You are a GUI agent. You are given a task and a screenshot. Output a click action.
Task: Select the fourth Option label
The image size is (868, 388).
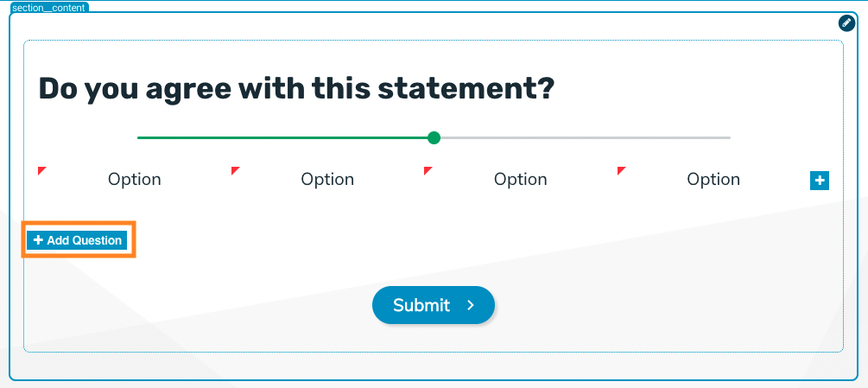[713, 180]
